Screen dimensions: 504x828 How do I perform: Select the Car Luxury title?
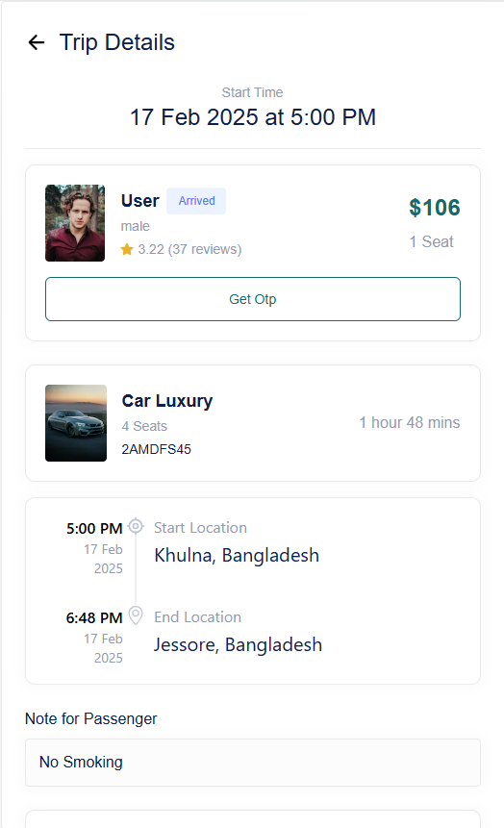167,401
